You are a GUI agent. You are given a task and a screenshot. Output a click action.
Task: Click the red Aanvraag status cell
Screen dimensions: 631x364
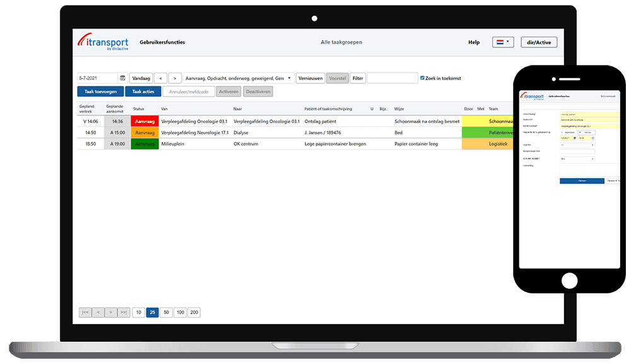point(144,121)
